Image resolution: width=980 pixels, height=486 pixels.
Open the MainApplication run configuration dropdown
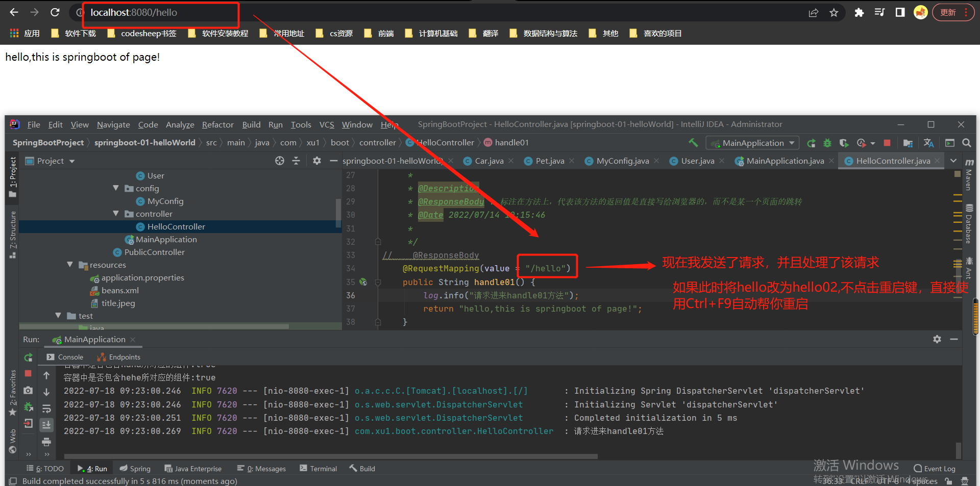[x=752, y=143]
